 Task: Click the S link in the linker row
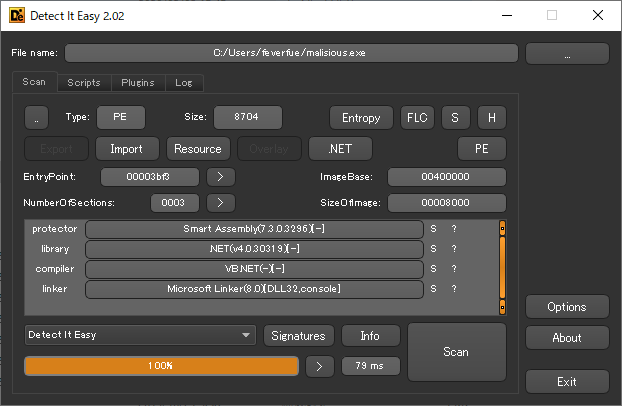click(434, 289)
